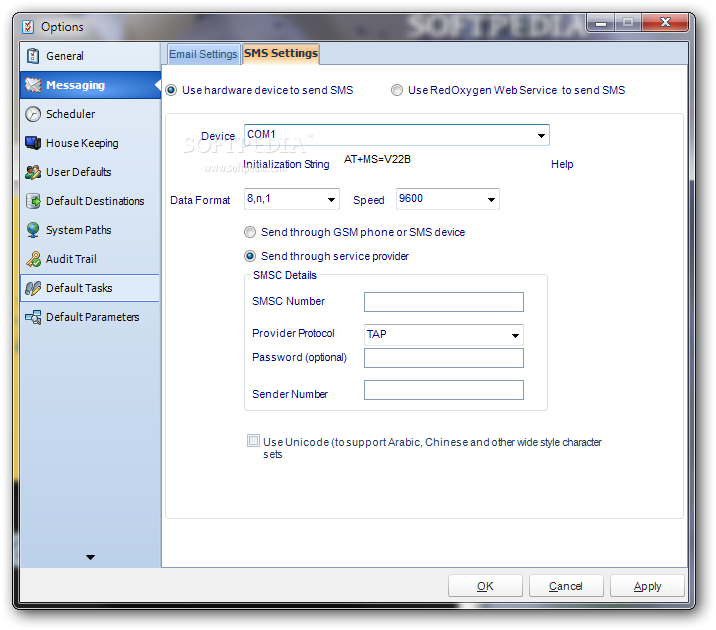Open the Data Format dropdown
Image resolution: width=716 pixels, height=630 pixels.
[332, 200]
